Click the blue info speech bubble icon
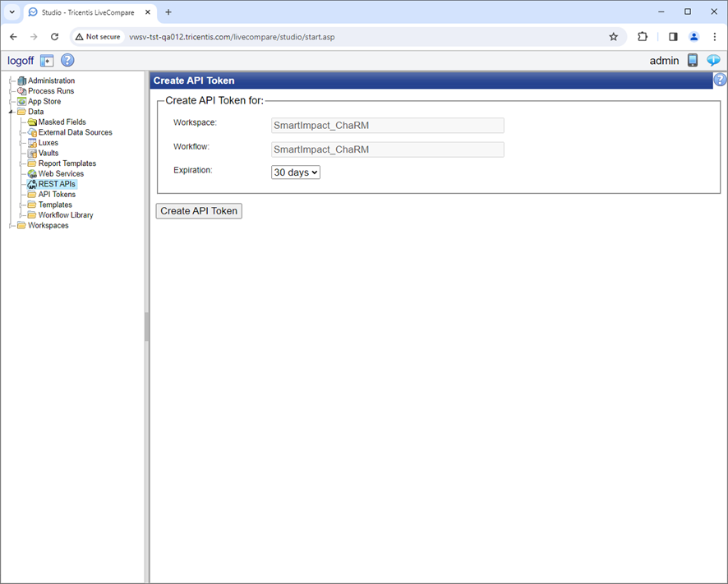 713,60
